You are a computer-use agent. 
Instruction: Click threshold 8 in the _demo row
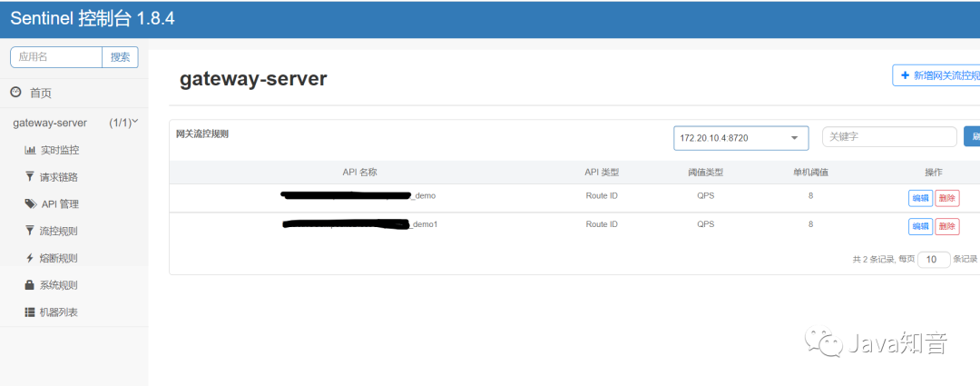tap(810, 196)
